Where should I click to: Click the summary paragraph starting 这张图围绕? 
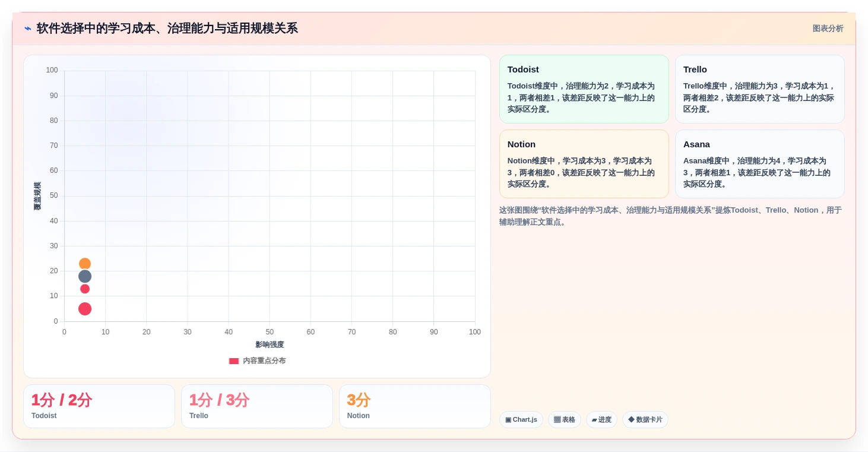[x=671, y=216]
